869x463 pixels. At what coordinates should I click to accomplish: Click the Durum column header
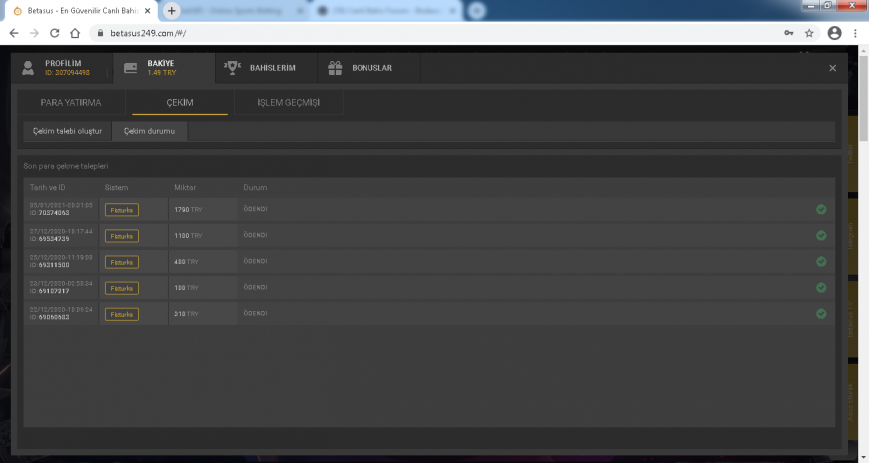click(x=255, y=187)
